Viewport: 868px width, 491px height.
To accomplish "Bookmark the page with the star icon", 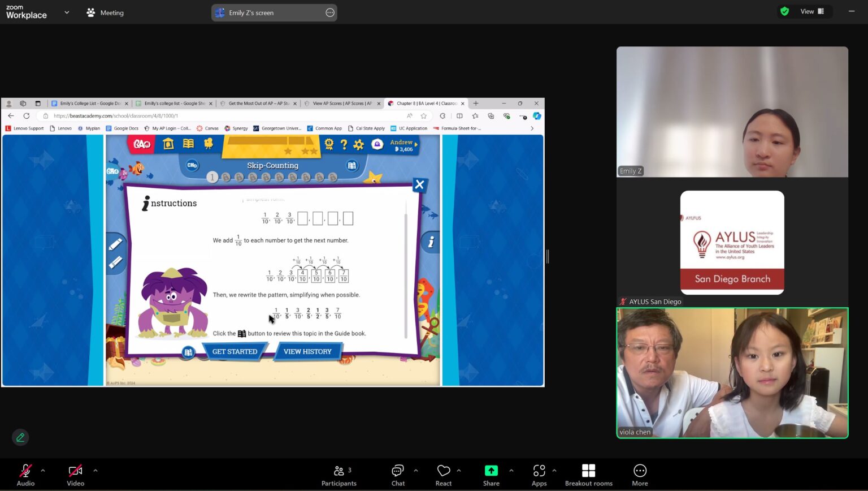I will click(423, 116).
